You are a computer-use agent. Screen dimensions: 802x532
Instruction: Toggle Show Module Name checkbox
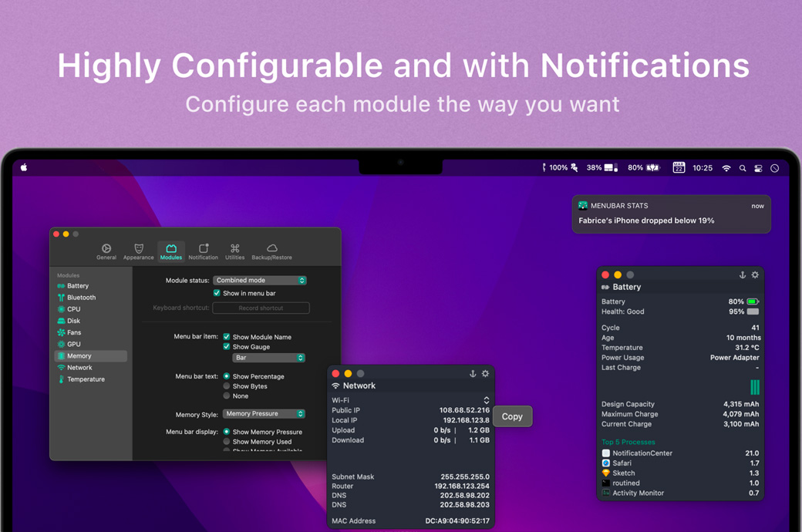click(x=227, y=337)
